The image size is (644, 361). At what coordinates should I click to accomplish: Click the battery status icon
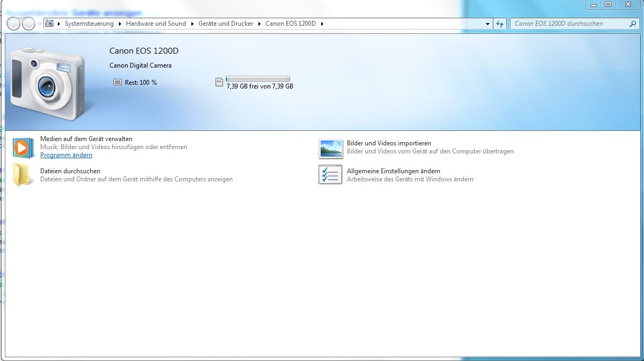118,83
